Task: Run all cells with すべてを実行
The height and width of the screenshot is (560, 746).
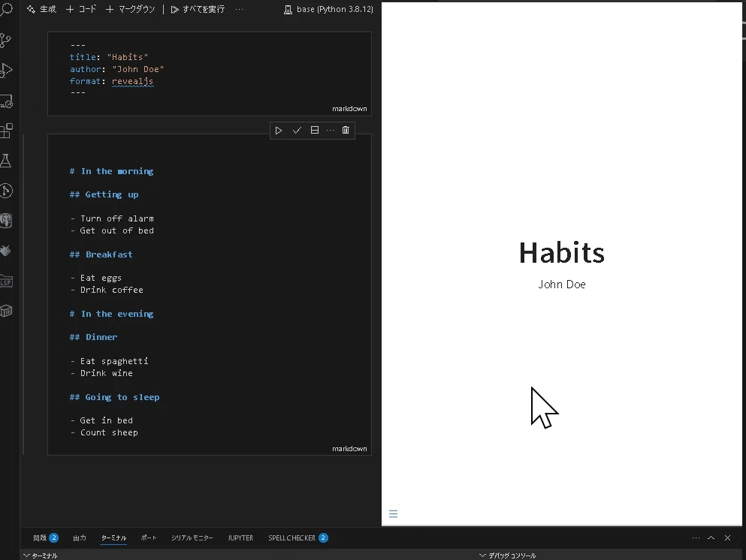Action: coord(198,9)
